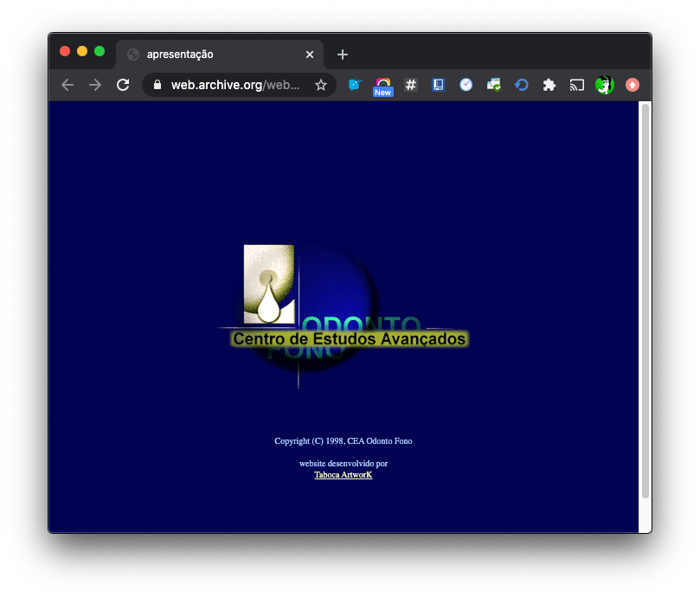Open the blue book extension
700x597 pixels.
438,85
